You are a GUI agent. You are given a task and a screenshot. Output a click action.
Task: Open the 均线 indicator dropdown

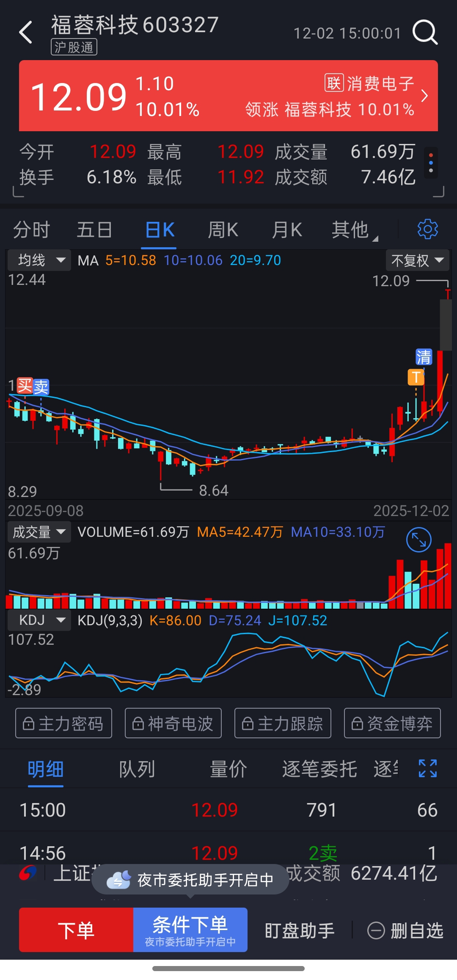39,260
